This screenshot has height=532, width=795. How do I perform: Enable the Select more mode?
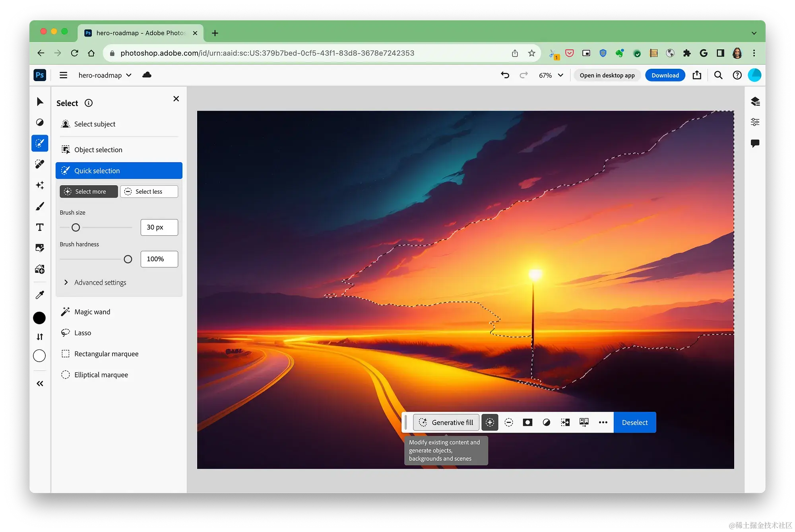pos(89,192)
